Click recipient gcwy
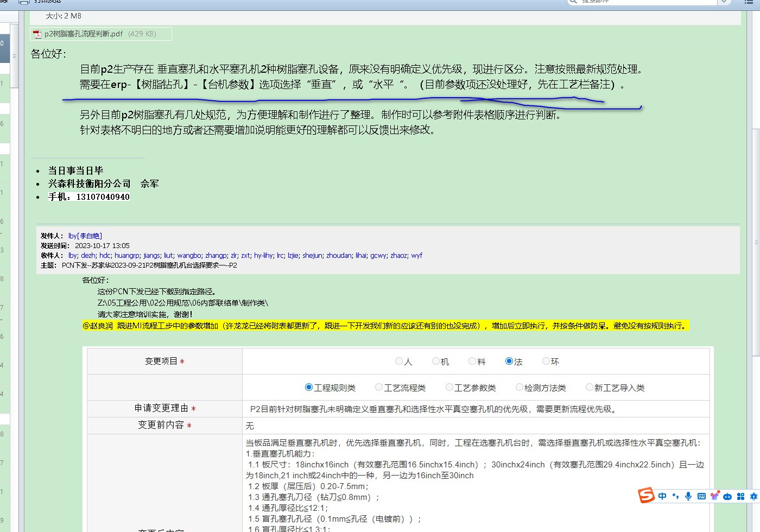 [x=379, y=255]
